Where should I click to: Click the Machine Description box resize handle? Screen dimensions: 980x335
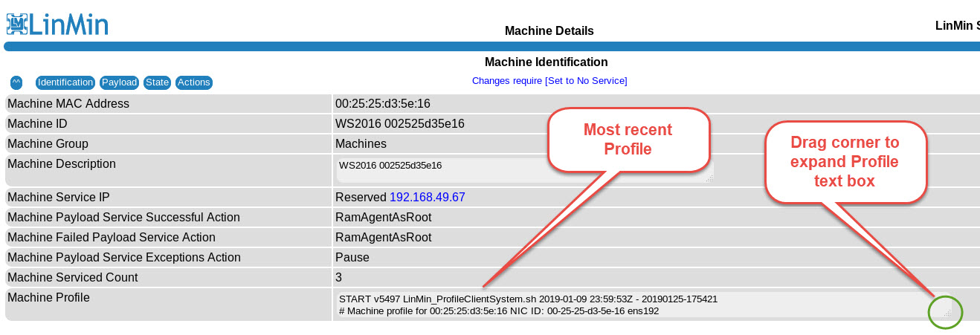(x=709, y=178)
